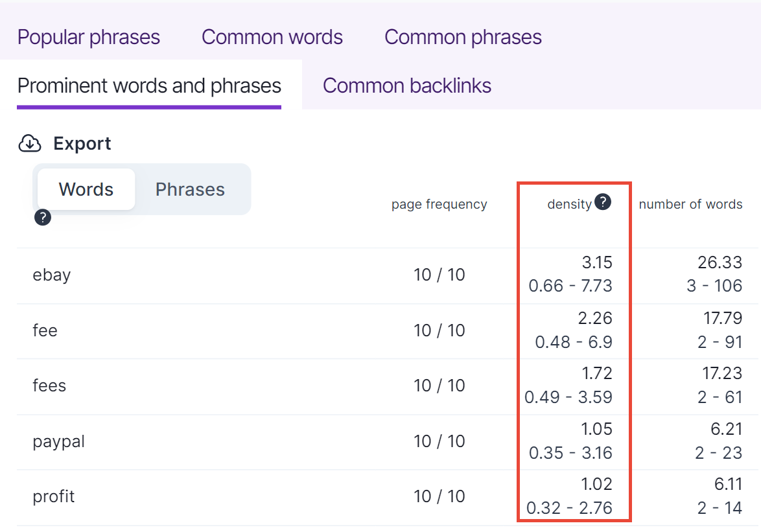Click the ebay density value 3.15

pyautogui.click(x=596, y=263)
